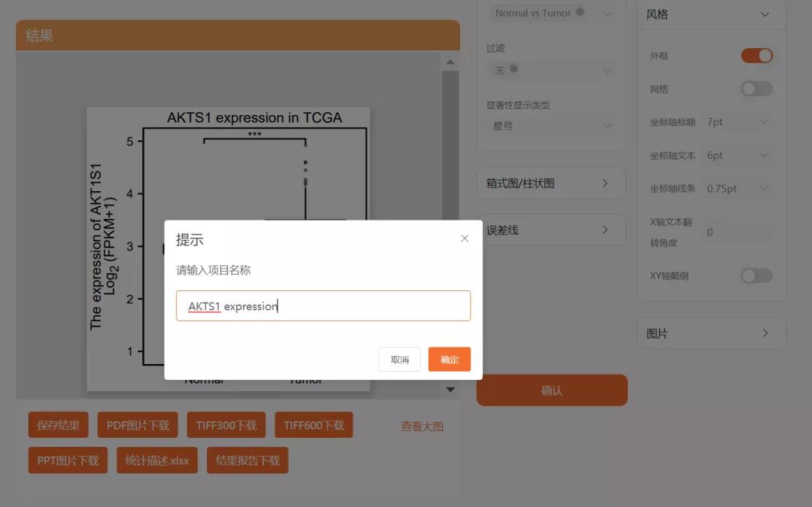Close the 提示 dialog with the × icon
Image resolution: width=812 pixels, height=507 pixels.
(x=464, y=238)
